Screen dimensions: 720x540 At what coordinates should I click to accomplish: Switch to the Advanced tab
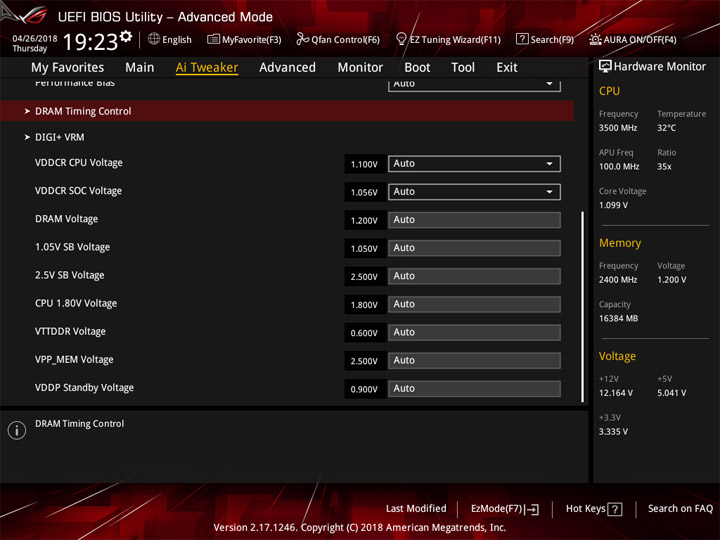click(287, 68)
